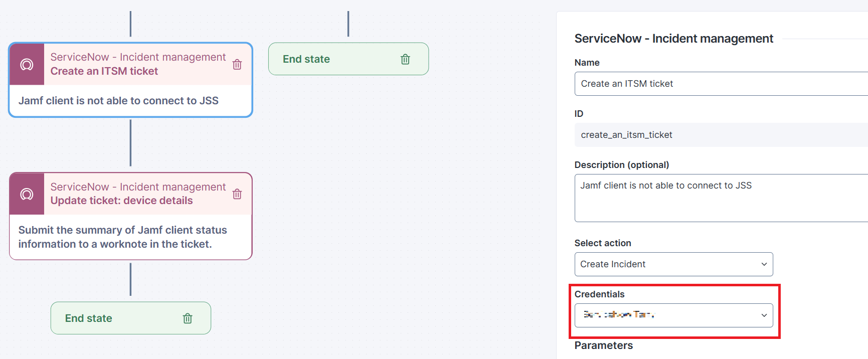Remove the End state under the Update ticket node
Image resolution: width=868 pixels, height=359 pixels.
pos(188,318)
